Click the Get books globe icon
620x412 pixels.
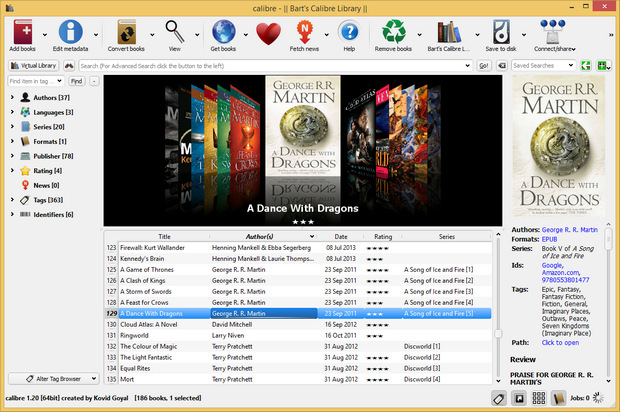point(223,32)
